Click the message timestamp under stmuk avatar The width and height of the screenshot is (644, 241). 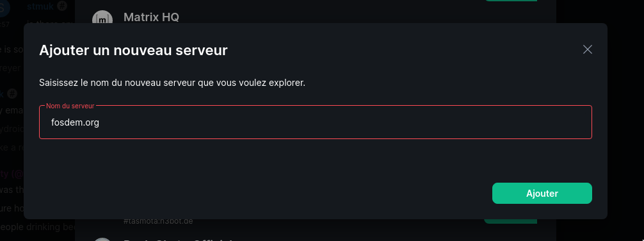pyautogui.click(x=4, y=24)
